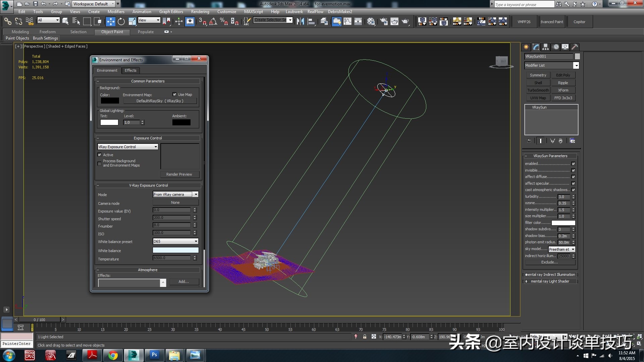Open the Utilities panel hammer icon
The height and width of the screenshot is (362, 644).
click(575, 47)
